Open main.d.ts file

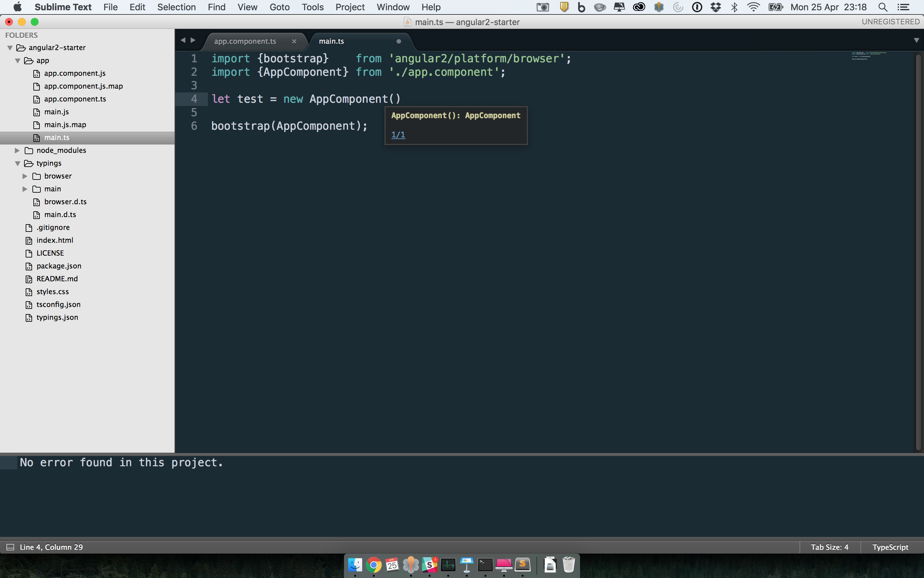coord(60,215)
